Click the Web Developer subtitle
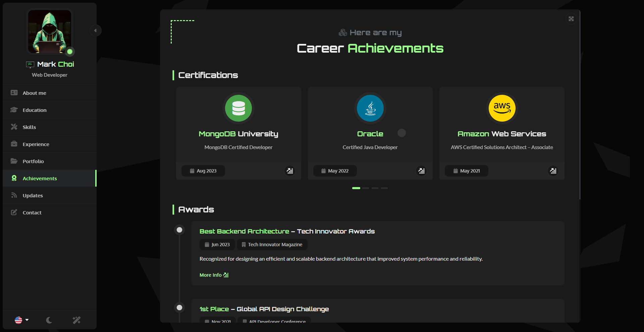Viewport: 644px width, 332px height. coord(50,75)
